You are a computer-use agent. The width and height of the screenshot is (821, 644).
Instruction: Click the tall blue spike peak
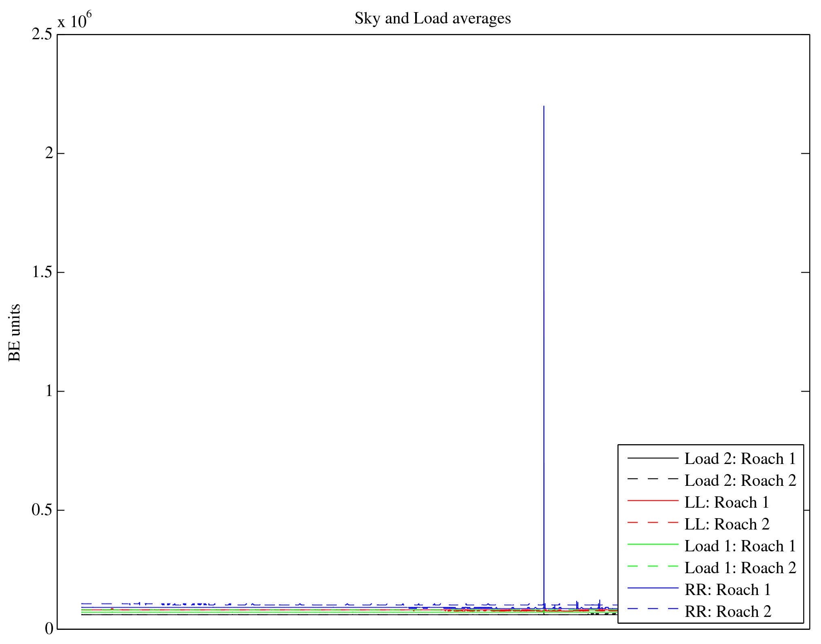coord(544,107)
